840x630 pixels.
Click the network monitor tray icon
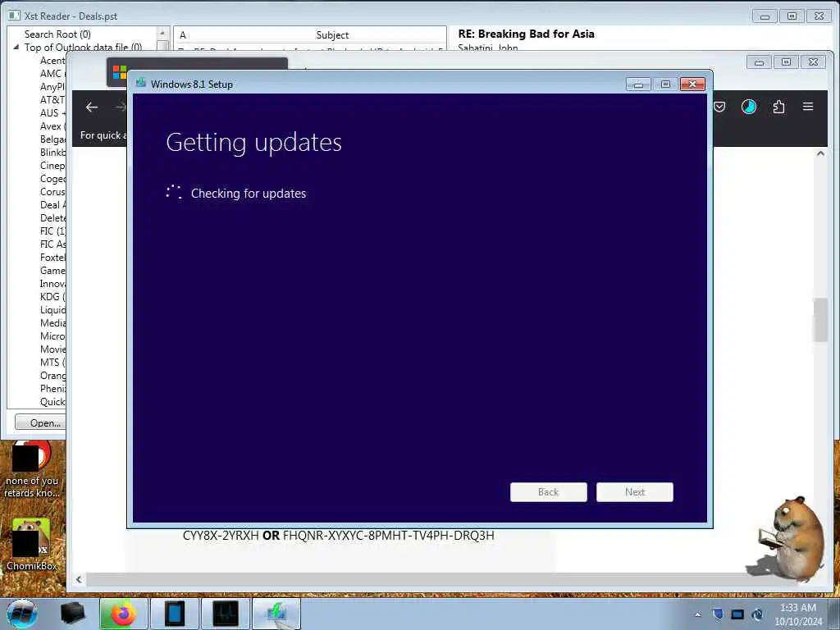tap(737, 614)
